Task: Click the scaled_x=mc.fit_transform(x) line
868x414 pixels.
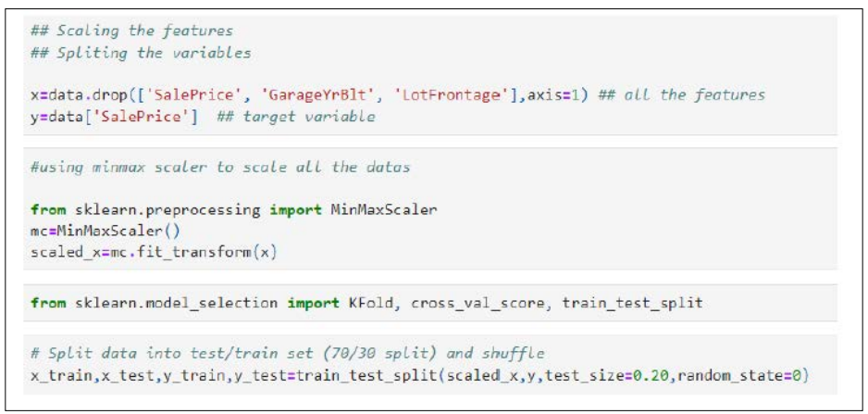Action: click(154, 254)
